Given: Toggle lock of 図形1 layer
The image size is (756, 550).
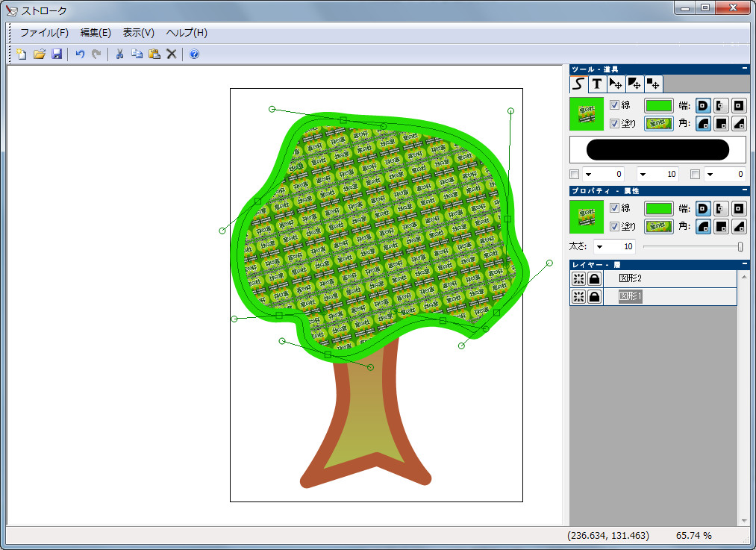Looking at the screenshot, I should [x=595, y=296].
